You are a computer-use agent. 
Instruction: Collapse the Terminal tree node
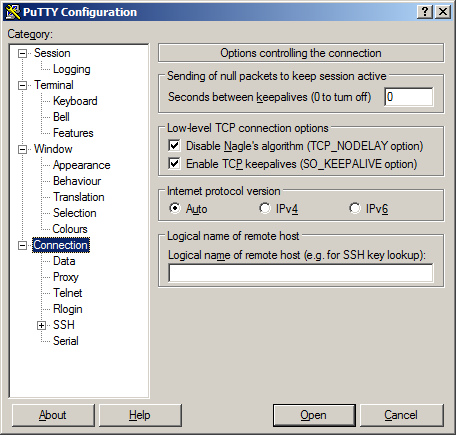click(x=22, y=85)
